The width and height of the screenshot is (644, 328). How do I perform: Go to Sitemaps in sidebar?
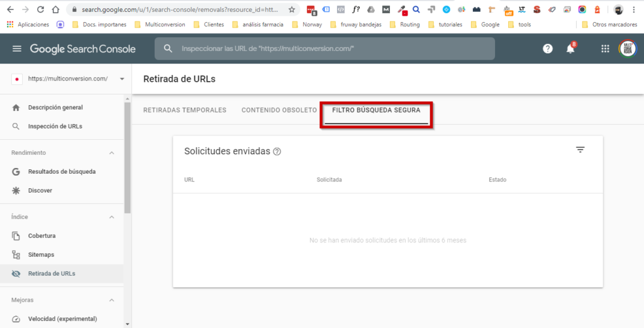tap(41, 255)
